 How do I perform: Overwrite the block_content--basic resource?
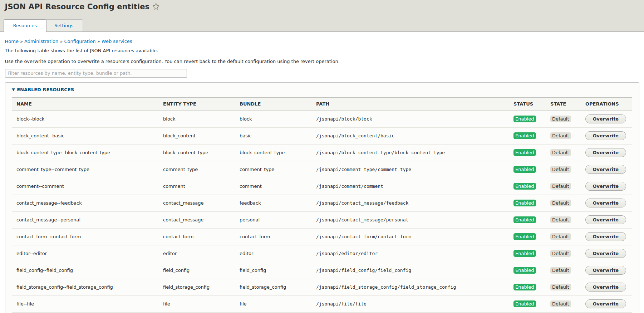point(605,136)
